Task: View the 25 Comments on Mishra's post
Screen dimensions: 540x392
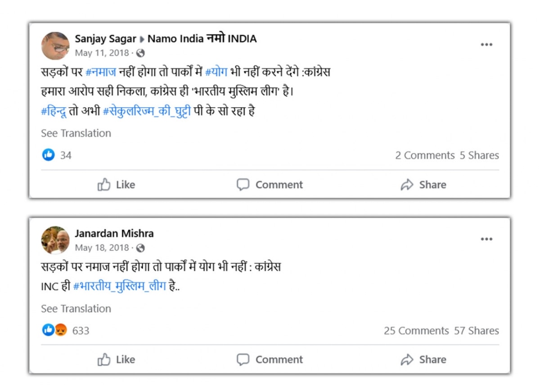Action: [416, 331]
